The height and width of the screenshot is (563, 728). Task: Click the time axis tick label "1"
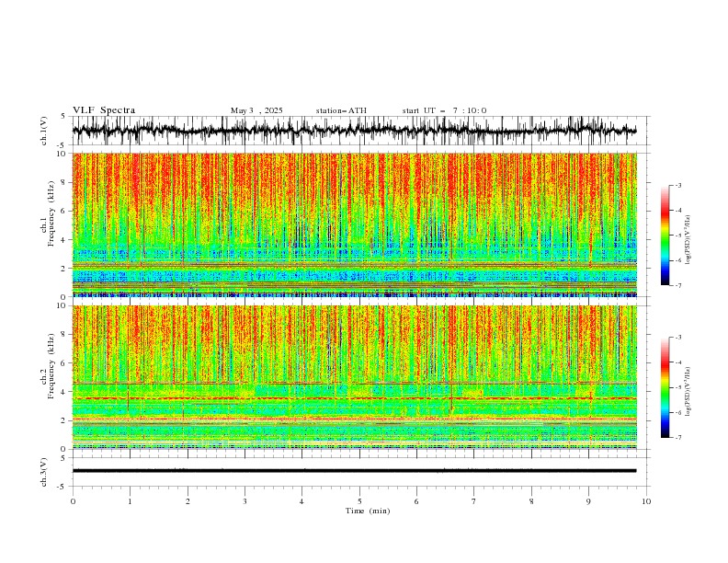click(x=130, y=501)
